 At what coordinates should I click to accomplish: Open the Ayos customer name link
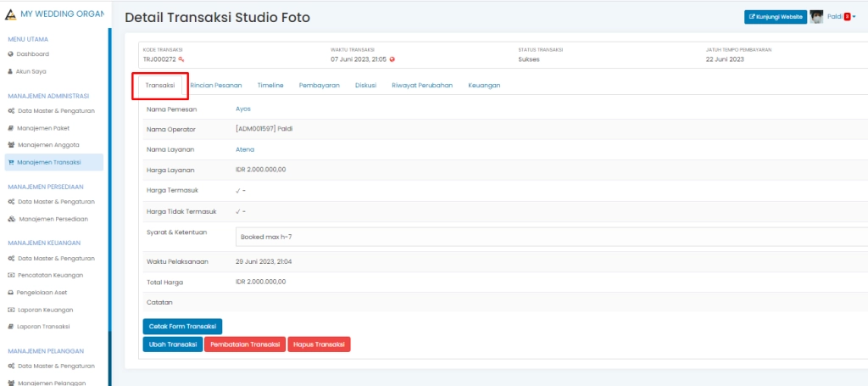click(242, 109)
